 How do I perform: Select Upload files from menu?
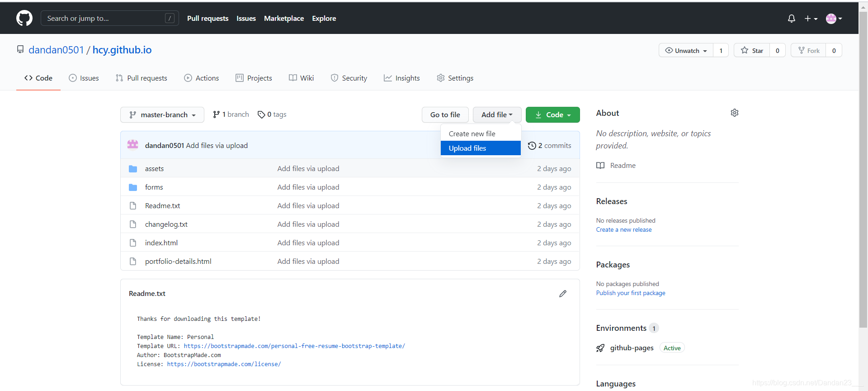[x=481, y=148]
